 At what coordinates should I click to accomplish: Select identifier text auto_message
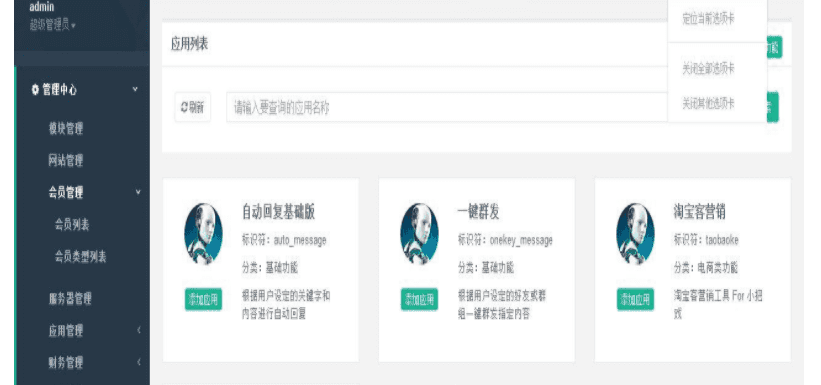(300, 240)
